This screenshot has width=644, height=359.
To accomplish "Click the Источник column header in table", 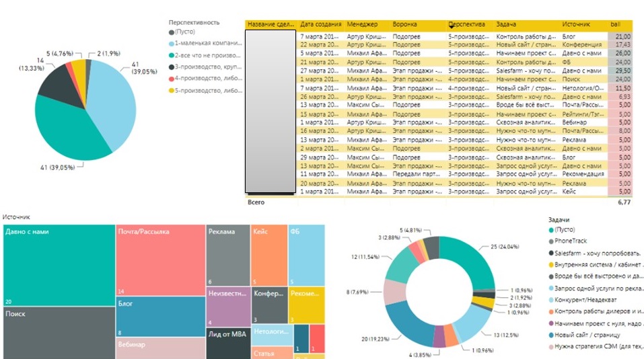I will click(x=578, y=24).
